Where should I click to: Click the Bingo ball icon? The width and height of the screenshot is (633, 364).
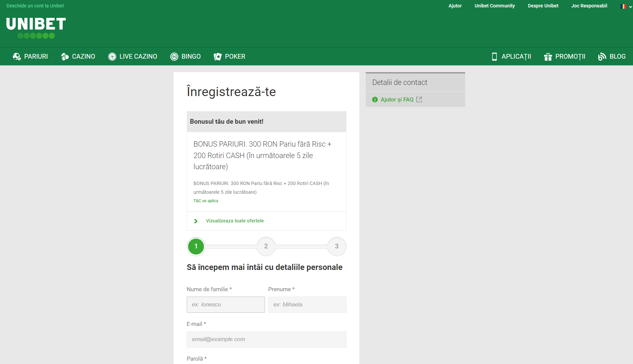point(174,57)
